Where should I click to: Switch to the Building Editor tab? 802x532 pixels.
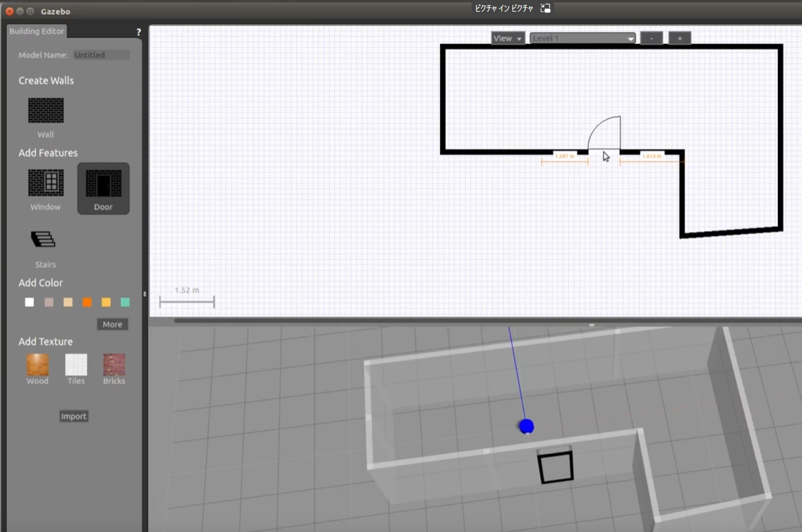point(36,31)
